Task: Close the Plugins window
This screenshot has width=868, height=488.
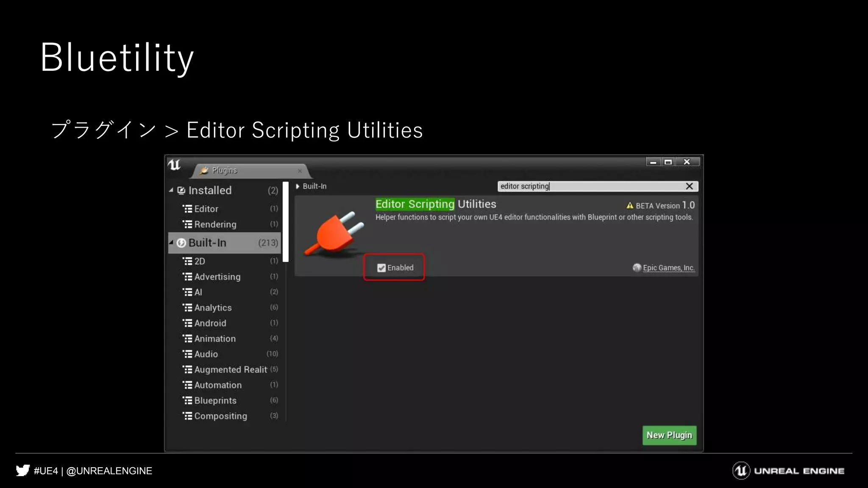Action: click(687, 162)
